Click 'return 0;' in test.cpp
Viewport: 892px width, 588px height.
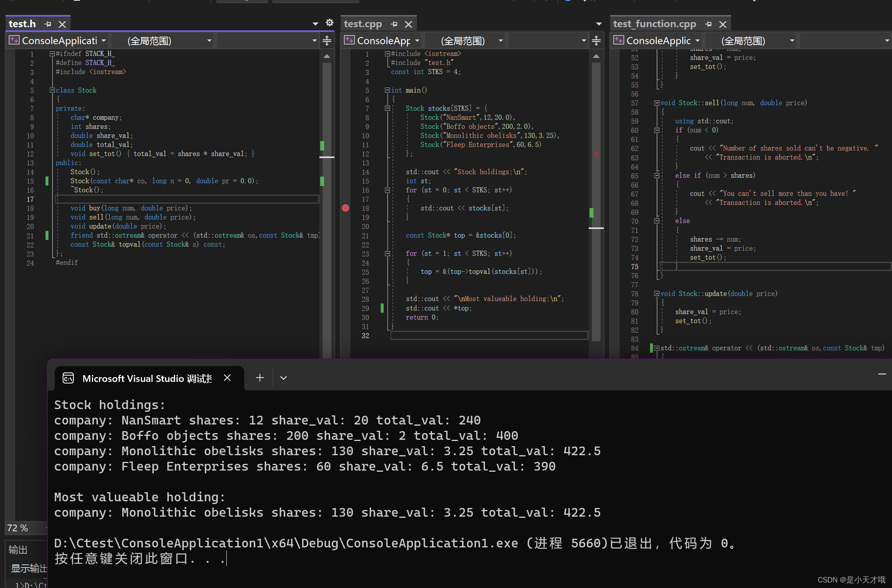click(x=422, y=317)
